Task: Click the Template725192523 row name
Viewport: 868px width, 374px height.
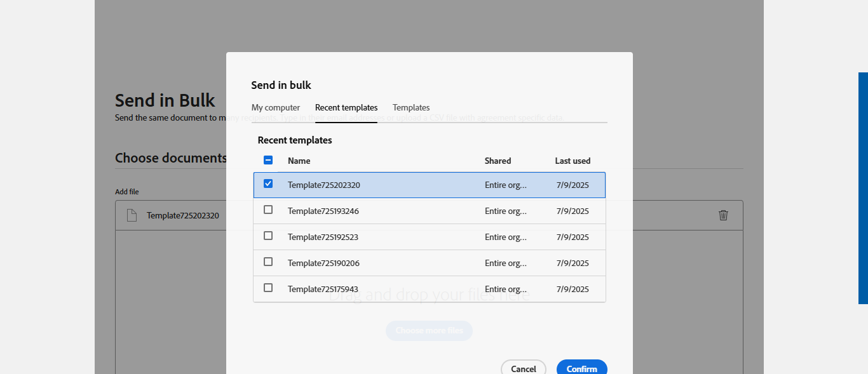Action: (x=323, y=237)
